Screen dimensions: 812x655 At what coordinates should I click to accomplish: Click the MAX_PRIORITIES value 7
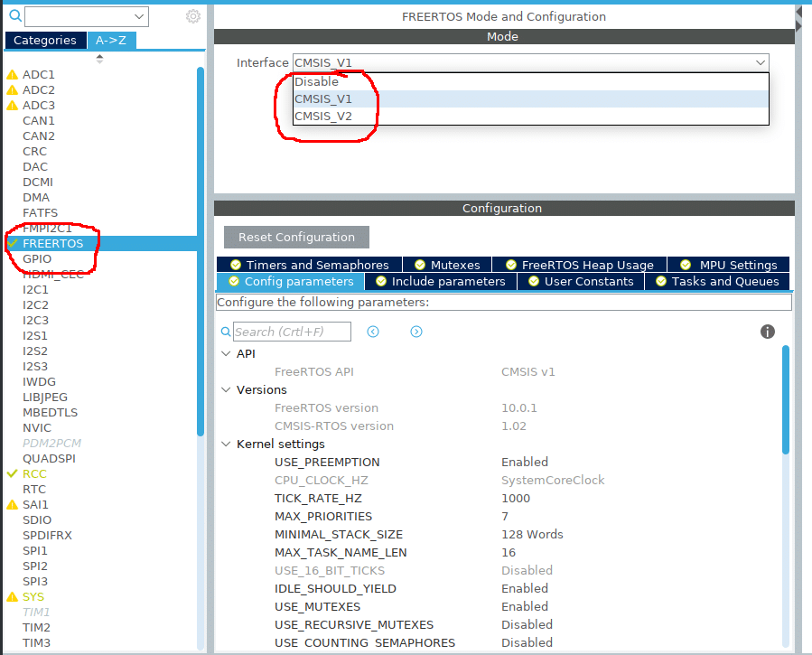tap(505, 516)
